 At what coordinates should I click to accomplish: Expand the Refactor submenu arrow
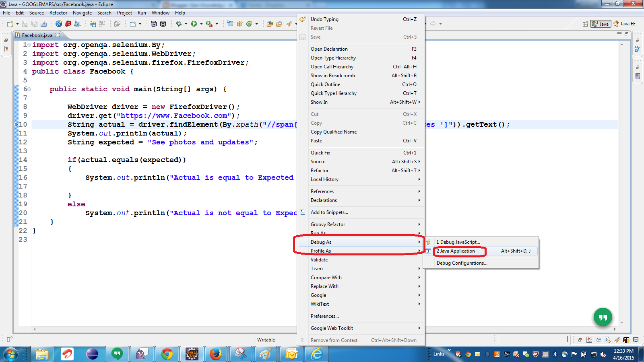(419, 170)
